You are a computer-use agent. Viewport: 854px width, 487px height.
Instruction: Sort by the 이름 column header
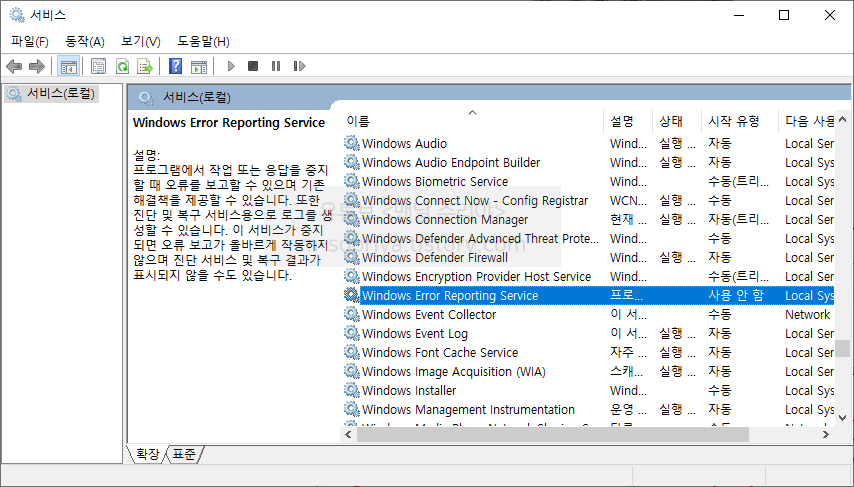[473, 121]
